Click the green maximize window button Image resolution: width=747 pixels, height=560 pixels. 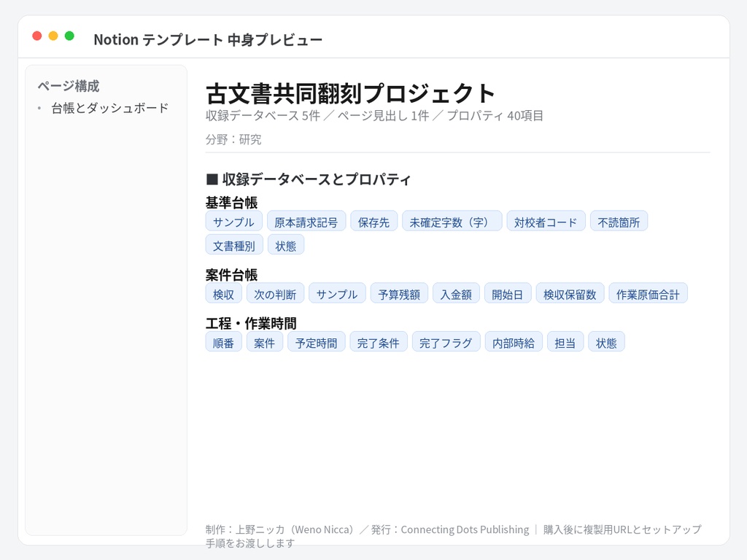click(x=69, y=36)
